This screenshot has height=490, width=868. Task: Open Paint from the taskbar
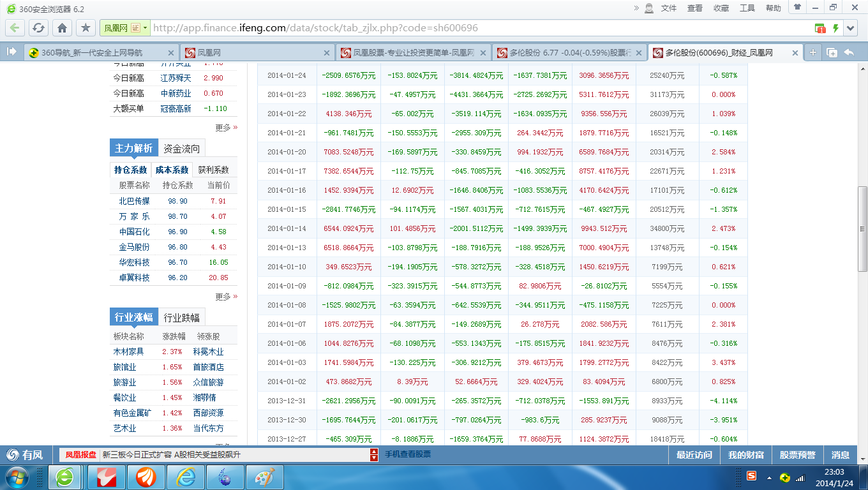[x=264, y=477]
